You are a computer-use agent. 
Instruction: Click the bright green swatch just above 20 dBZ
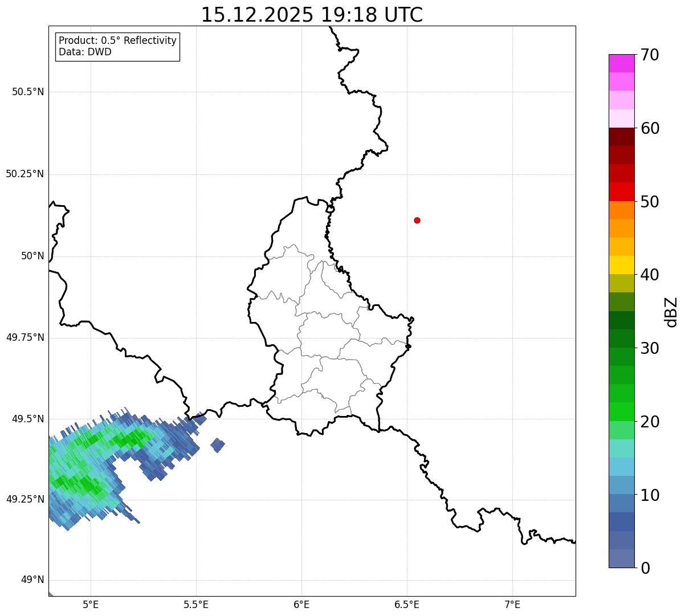(x=621, y=412)
